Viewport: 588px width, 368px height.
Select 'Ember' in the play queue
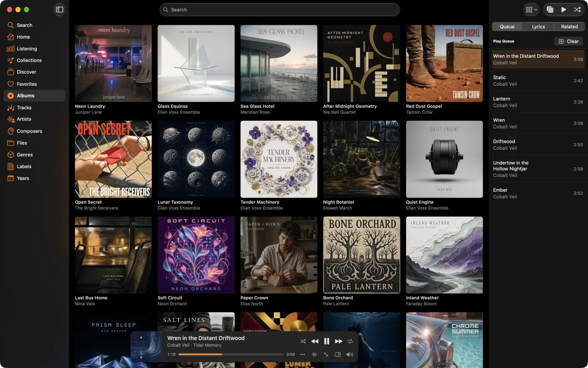[x=538, y=193]
